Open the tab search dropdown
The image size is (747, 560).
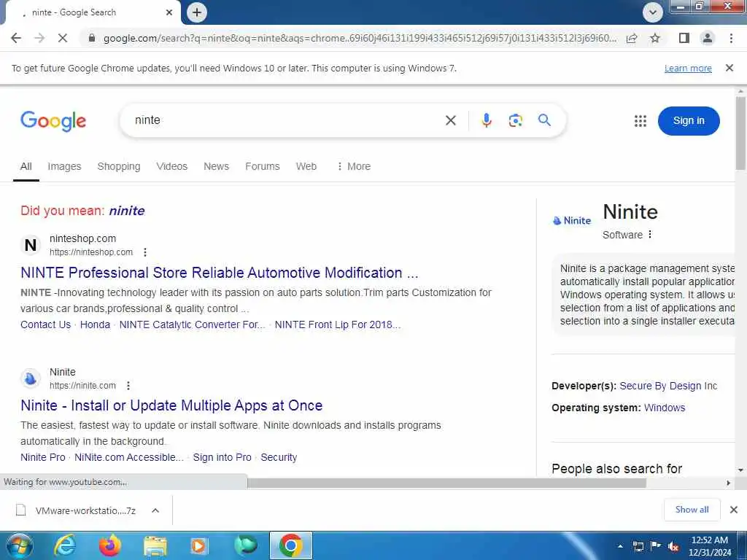[653, 12]
